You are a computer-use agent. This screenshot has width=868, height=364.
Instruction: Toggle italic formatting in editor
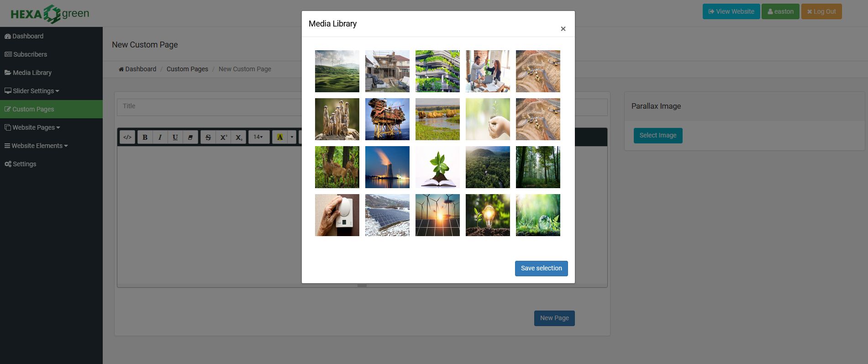pyautogui.click(x=160, y=137)
